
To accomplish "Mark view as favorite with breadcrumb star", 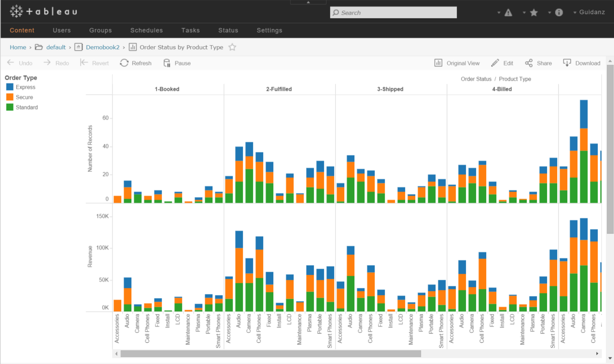I will [232, 47].
